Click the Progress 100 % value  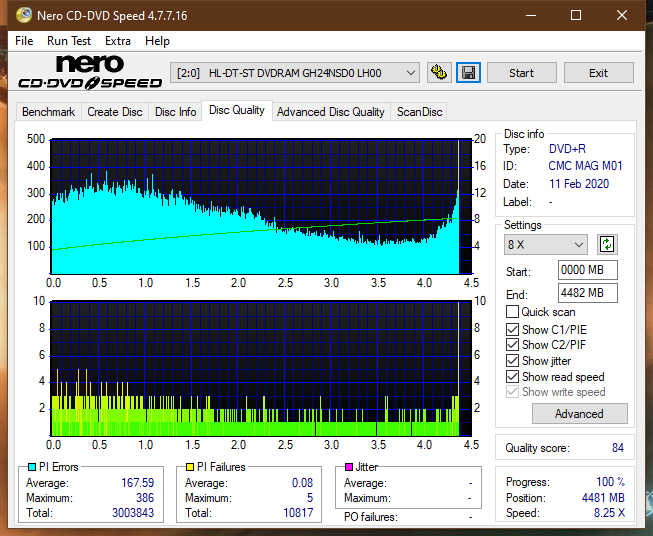click(611, 482)
